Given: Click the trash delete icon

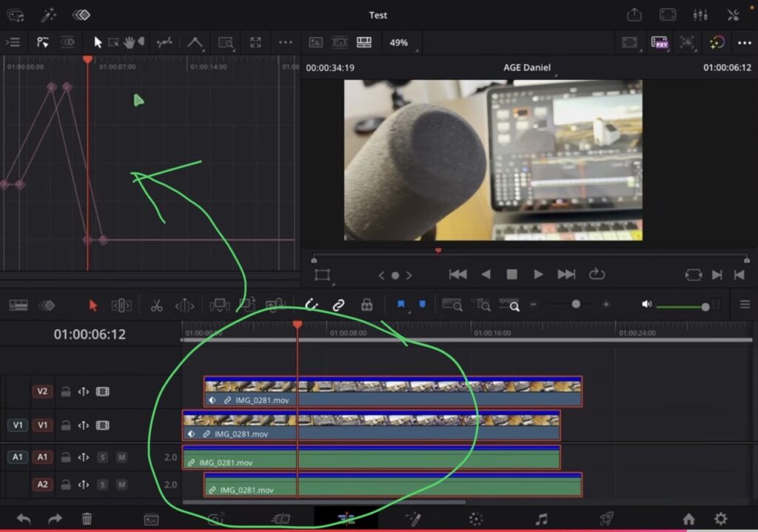Looking at the screenshot, I should [x=87, y=519].
